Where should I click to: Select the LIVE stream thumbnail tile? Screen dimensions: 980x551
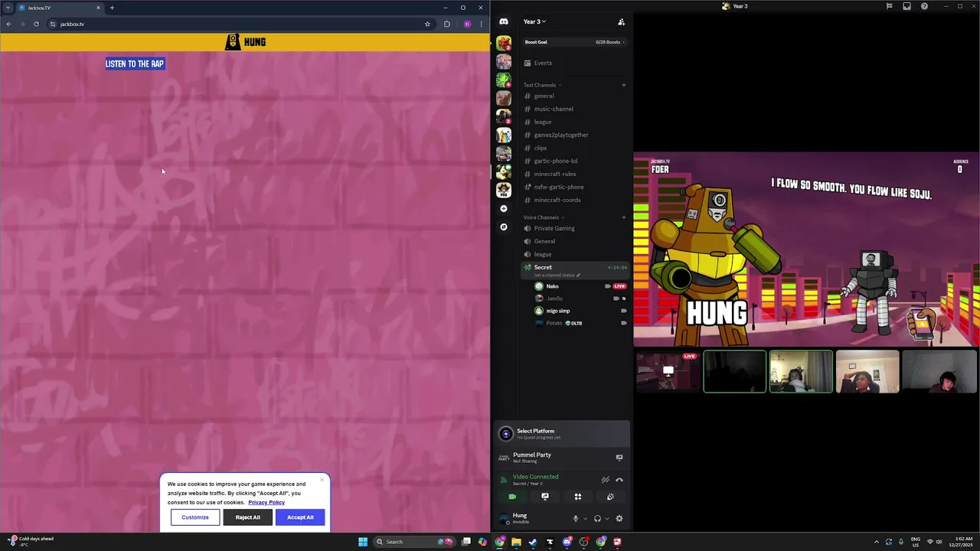[x=668, y=372]
